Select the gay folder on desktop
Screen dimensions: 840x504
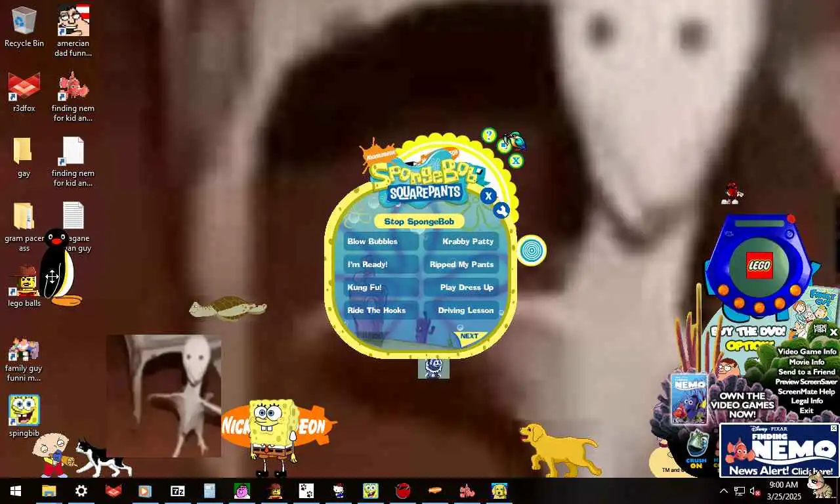coord(24,157)
